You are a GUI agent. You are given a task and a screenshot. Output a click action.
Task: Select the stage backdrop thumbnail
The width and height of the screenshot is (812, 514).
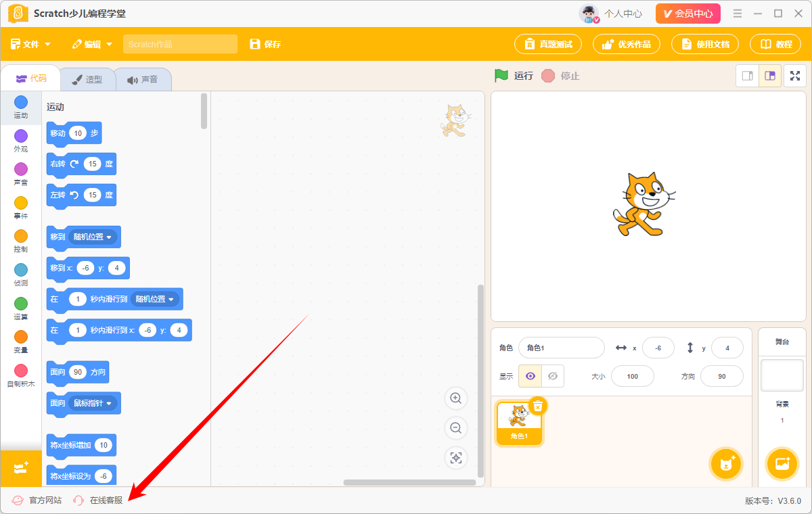click(x=782, y=375)
